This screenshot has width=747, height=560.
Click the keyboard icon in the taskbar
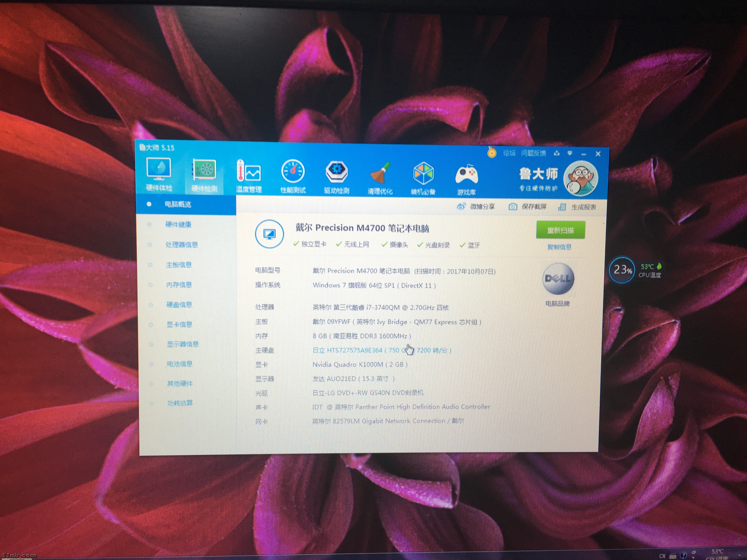(673, 556)
